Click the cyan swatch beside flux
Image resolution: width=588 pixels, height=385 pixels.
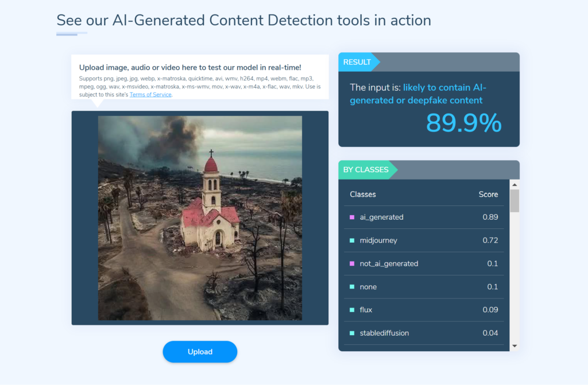[x=352, y=310]
